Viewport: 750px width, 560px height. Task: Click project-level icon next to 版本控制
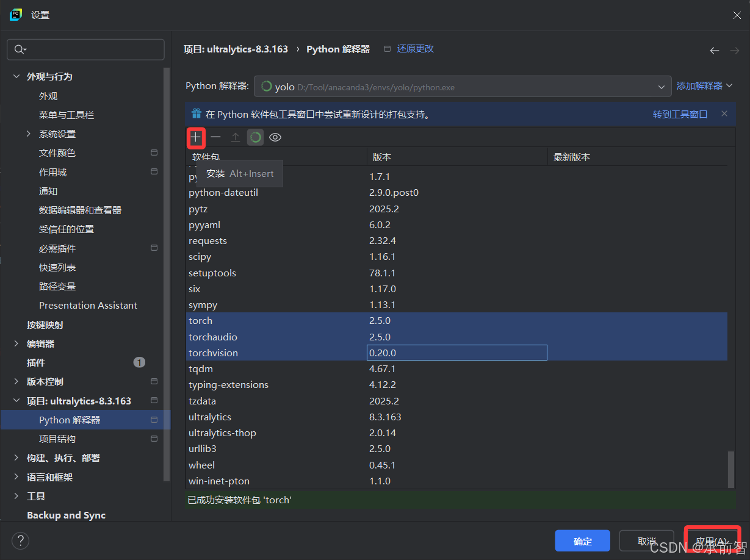coord(154,381)
